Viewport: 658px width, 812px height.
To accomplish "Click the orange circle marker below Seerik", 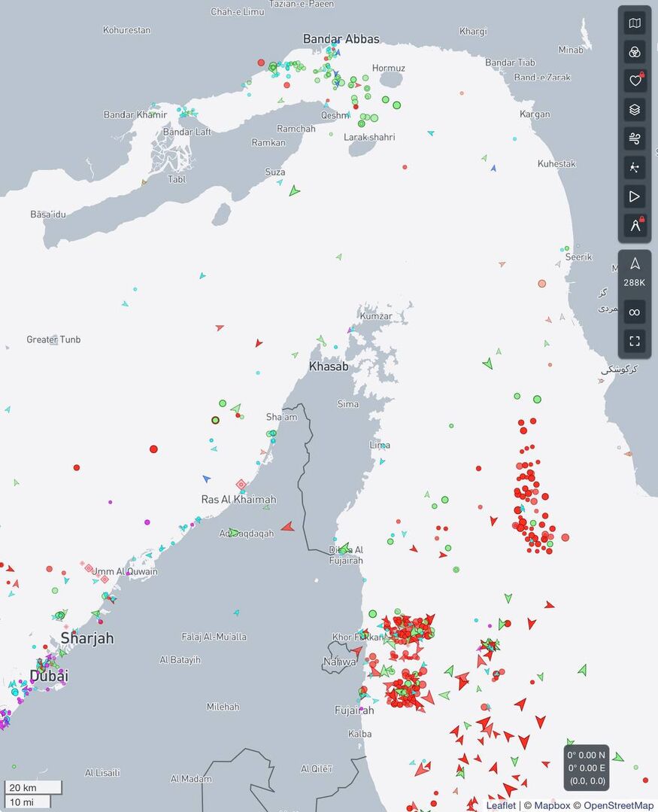I will coord(541,284).
